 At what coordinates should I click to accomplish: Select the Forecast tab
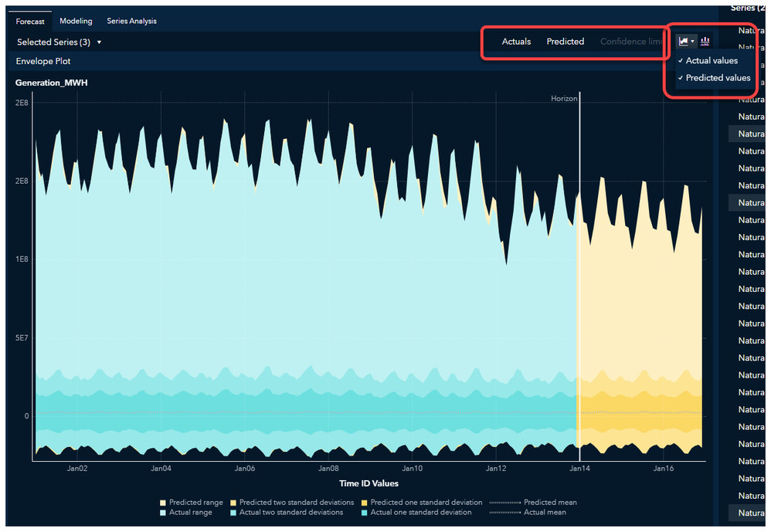(30, 21)
